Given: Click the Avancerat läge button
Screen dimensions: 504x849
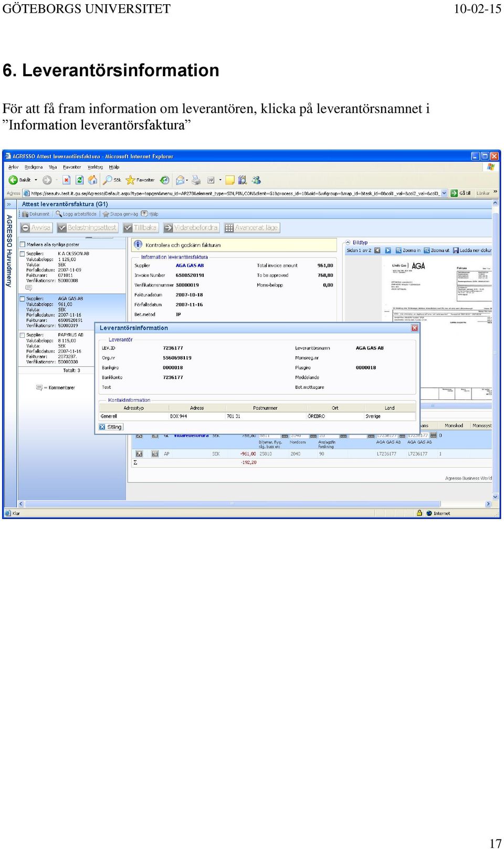Looking at the screenshot, I should [x=251, y=227].
